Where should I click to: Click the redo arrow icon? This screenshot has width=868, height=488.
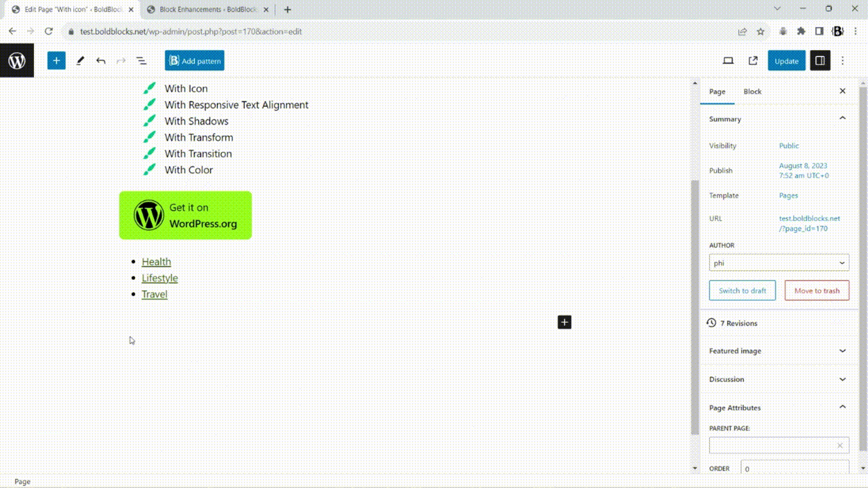121,61
